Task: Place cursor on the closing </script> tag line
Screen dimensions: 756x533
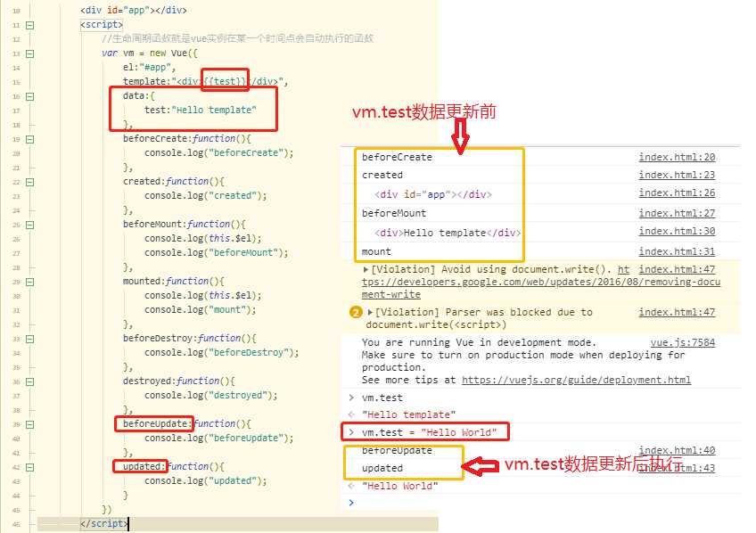Action: tap(103, 523)
